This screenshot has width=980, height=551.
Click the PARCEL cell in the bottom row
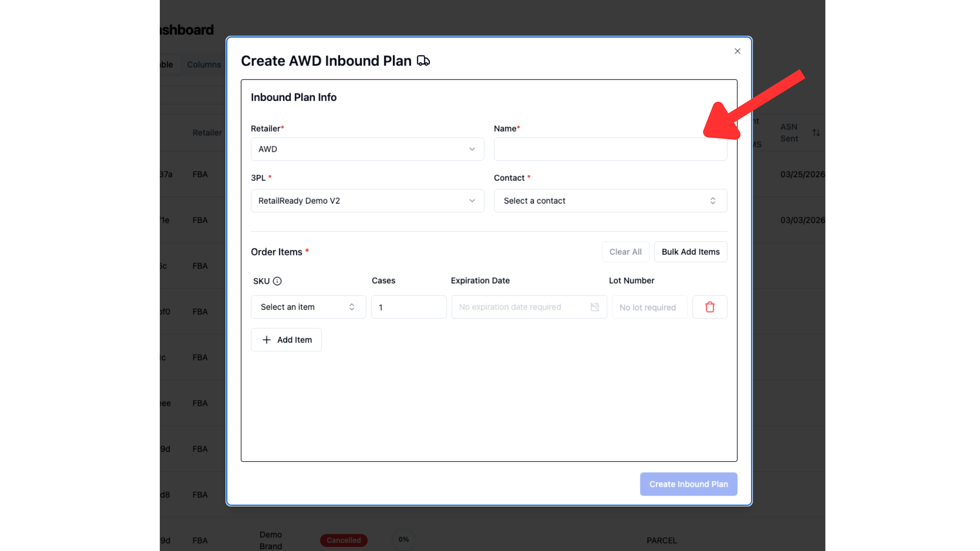click(661, 540)
